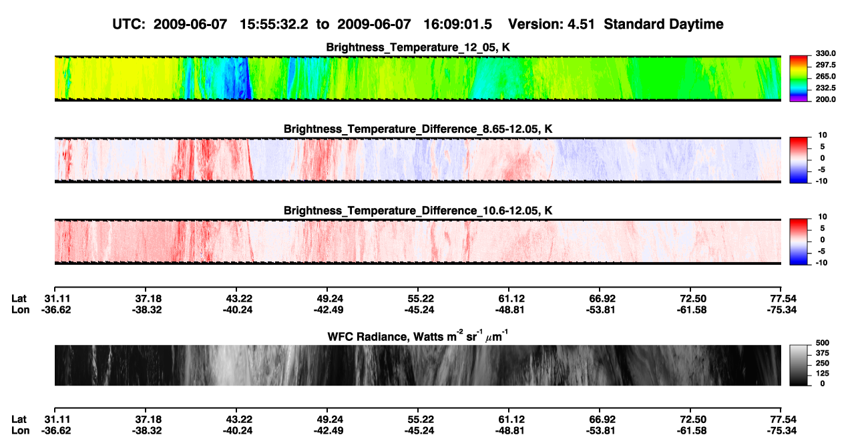Click longitude -48.81 on the axis under the 10.6-12.05 panel

click(510, 310)
